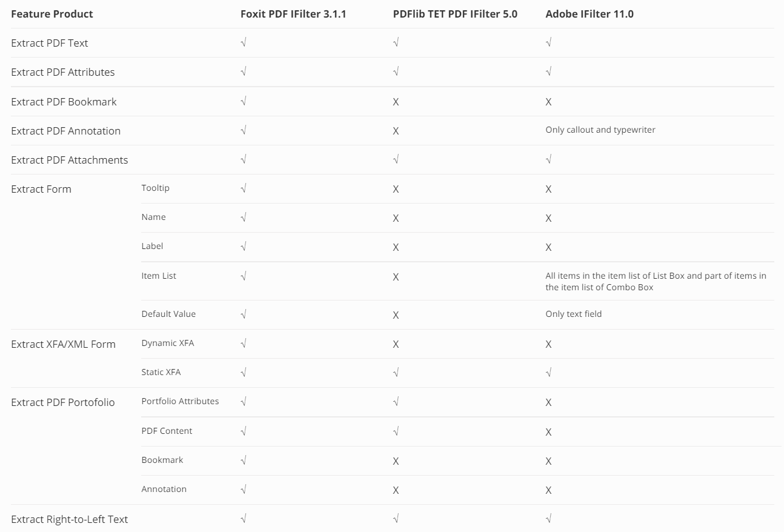The image size is (784, 532).
Task: Click Adobe X mark in Extract PDF Bookmark row
Action: (x=548, y=102)
